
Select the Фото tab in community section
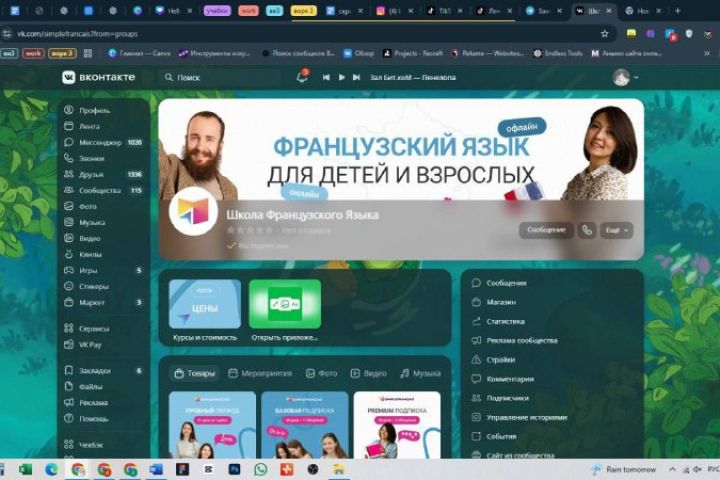(x=321, y=373)
